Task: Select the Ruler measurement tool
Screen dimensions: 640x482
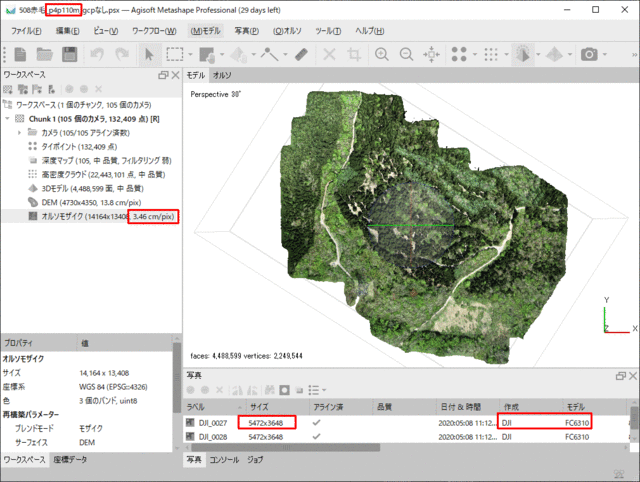Action: click(x=301, y=54)
